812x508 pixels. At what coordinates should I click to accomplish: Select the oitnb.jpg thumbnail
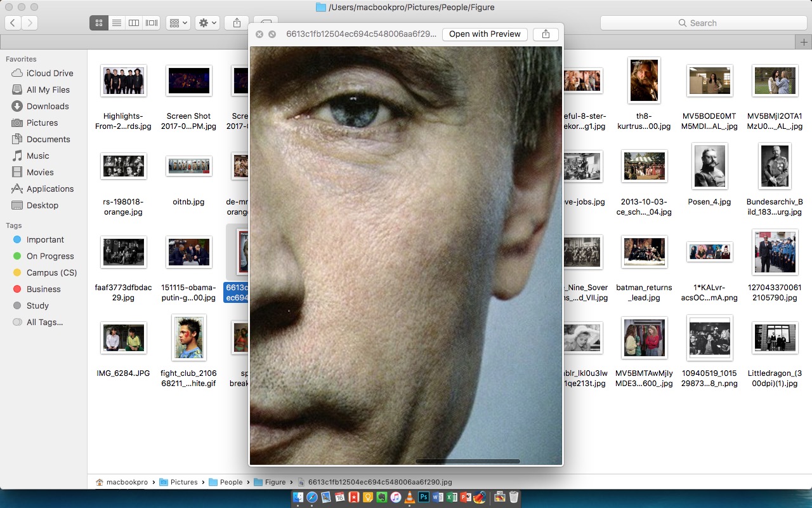click(x=188, y=166)
